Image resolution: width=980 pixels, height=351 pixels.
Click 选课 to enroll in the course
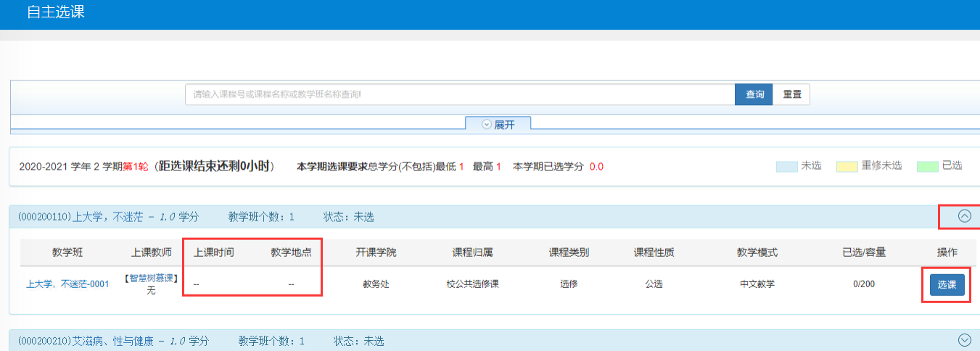(x=947, y=285)
